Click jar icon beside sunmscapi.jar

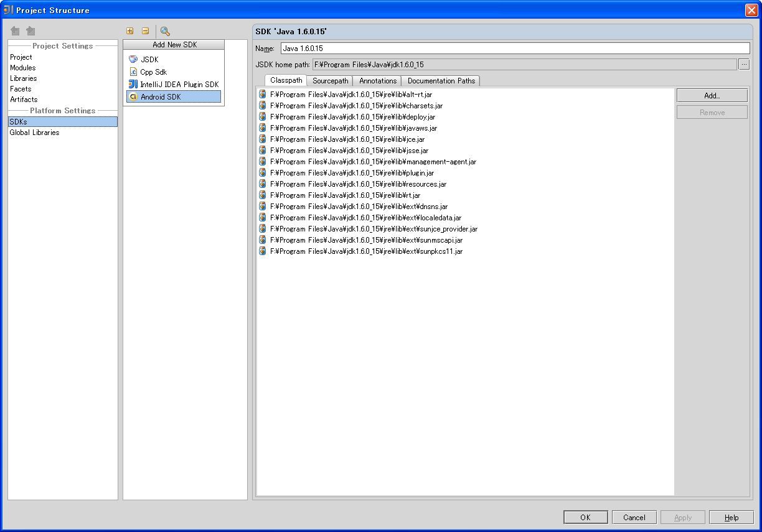click(263, 240)
